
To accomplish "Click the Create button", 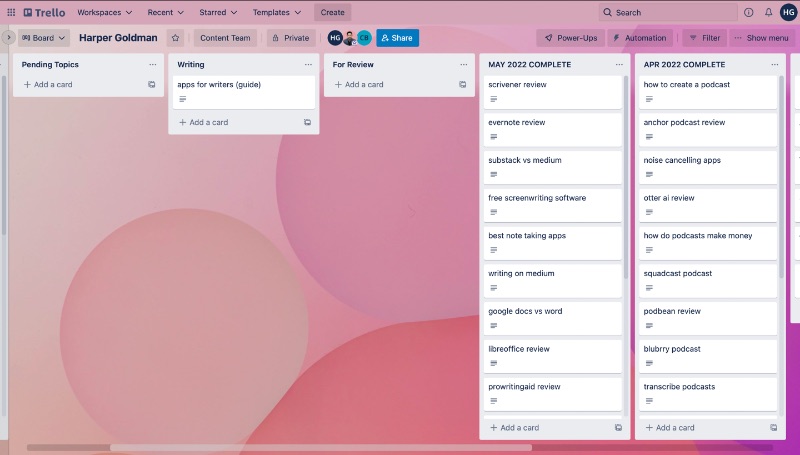I will 332,12.
